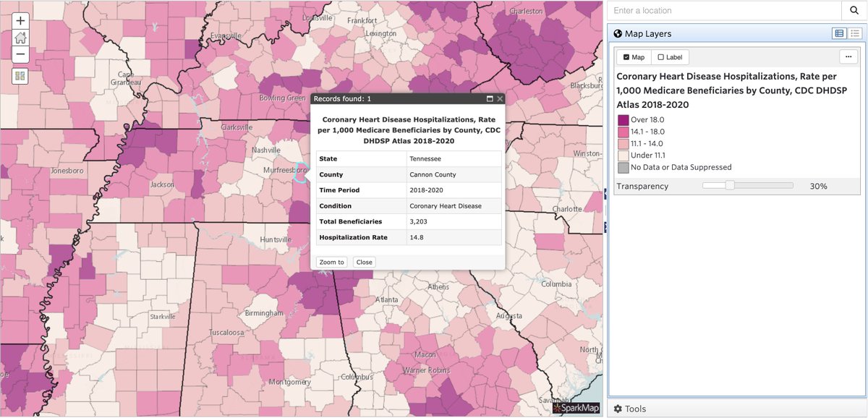The height and width of the screenshot is (418, 868).
Task: Click the 'Hospitalization Rate' row label
Action: (x=353, y=237)
